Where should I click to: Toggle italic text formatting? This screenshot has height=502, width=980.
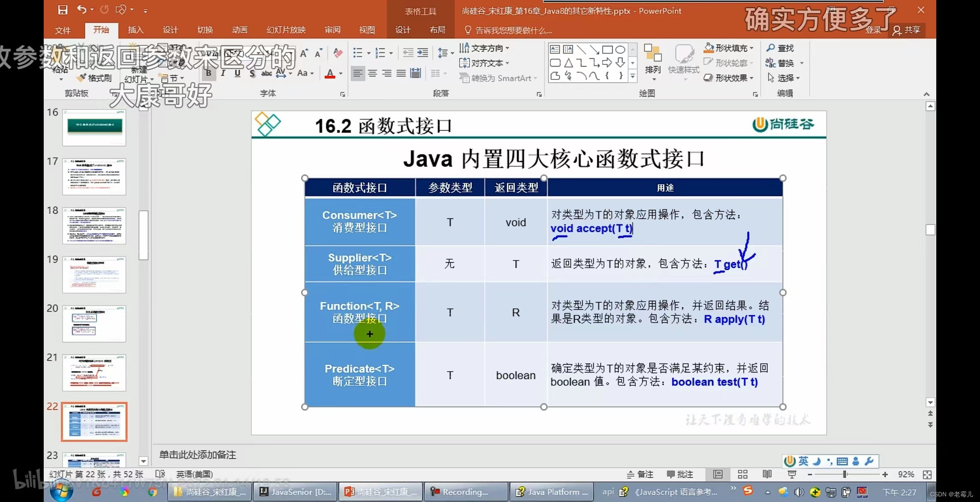click(223, 73)
